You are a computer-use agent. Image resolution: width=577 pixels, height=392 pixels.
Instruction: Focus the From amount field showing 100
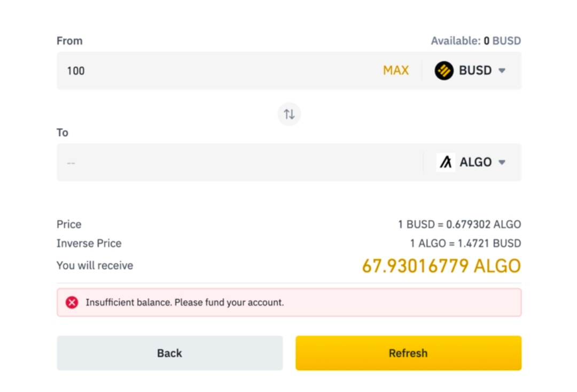[214, 70]
